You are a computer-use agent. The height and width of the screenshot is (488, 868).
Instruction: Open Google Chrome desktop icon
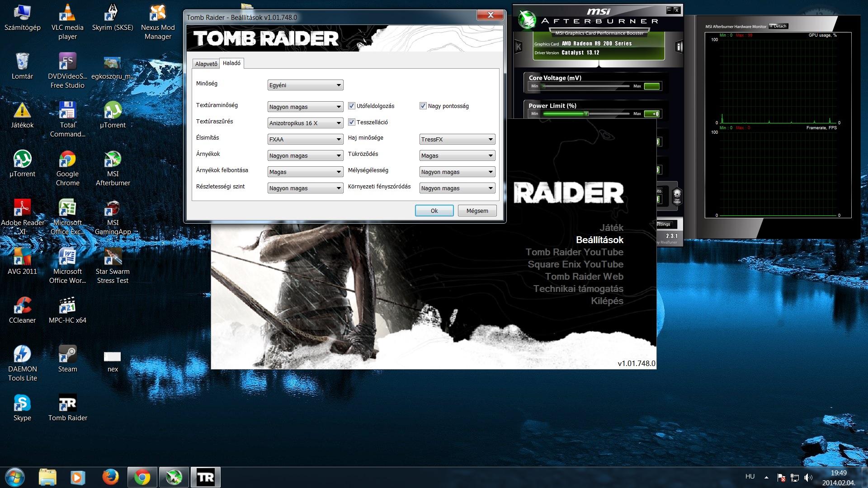point(67,169)
